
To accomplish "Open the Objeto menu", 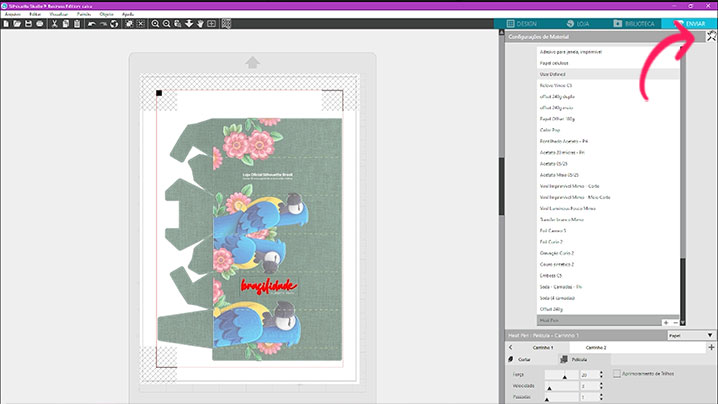I will click(106, 14).
